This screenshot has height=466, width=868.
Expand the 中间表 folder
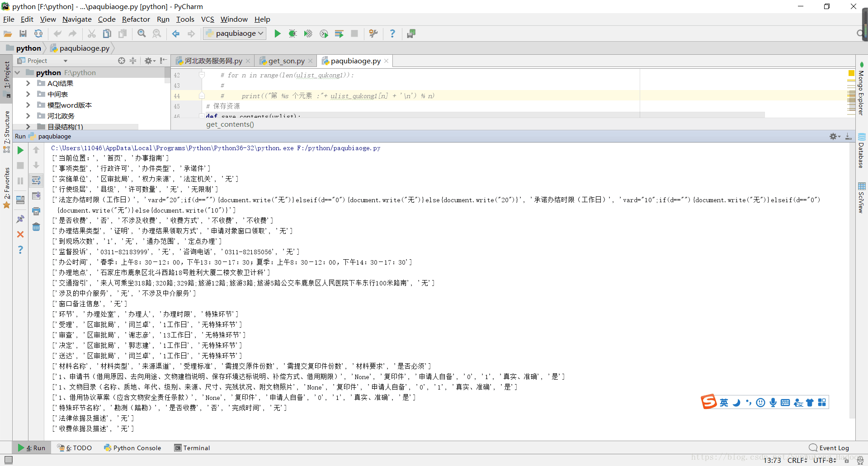[x=28, y=94]
